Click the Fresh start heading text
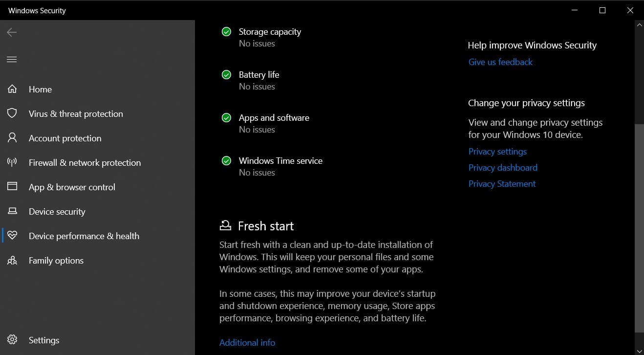Viewport: 644px width, 355px height. coord(266,226)
